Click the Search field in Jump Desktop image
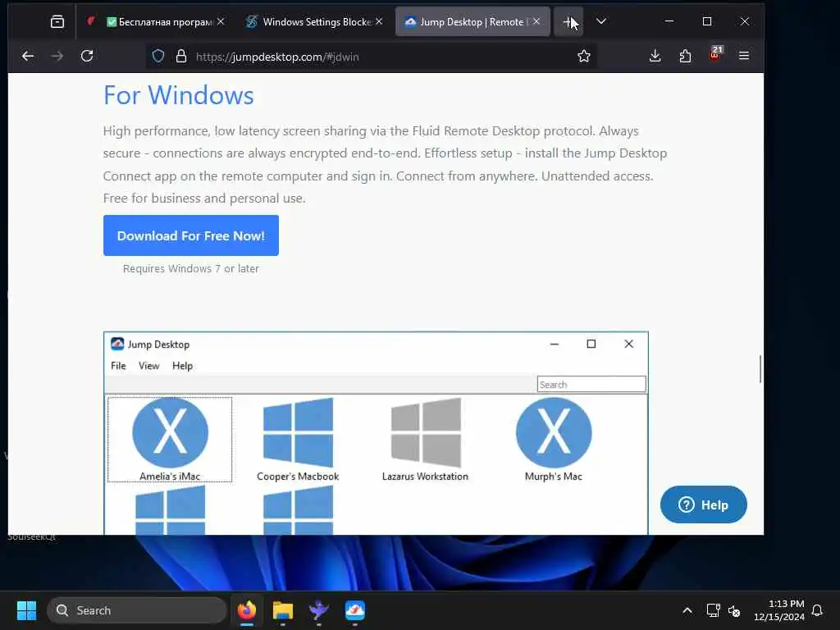The height and width of the screenshot is (630, 840). [x=591, y=384]
